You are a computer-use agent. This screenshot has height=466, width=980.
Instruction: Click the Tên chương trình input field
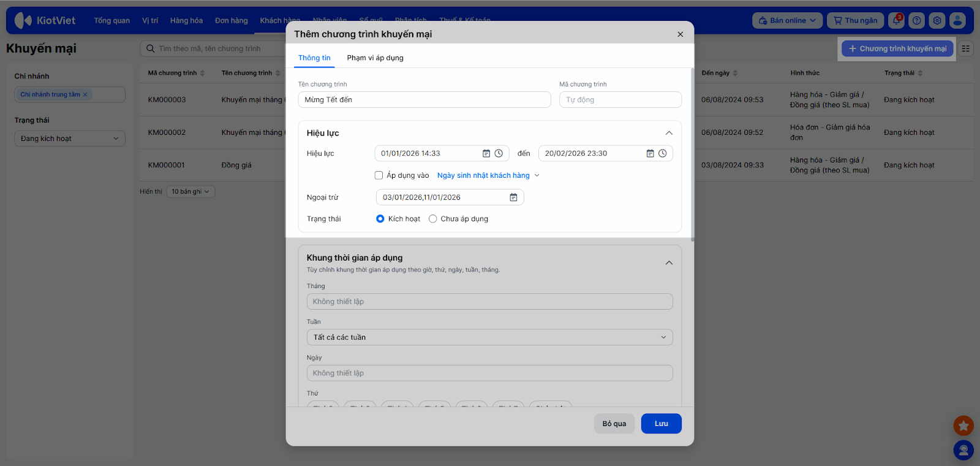click(424, 100)
